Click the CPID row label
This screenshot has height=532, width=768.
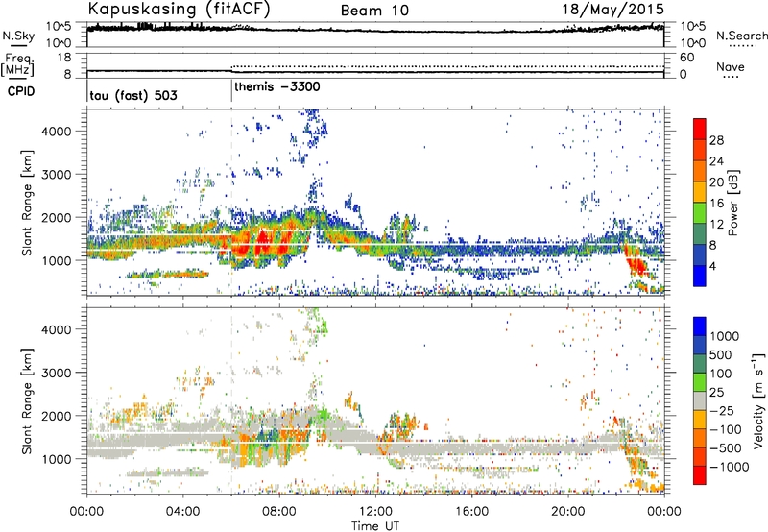21,91
